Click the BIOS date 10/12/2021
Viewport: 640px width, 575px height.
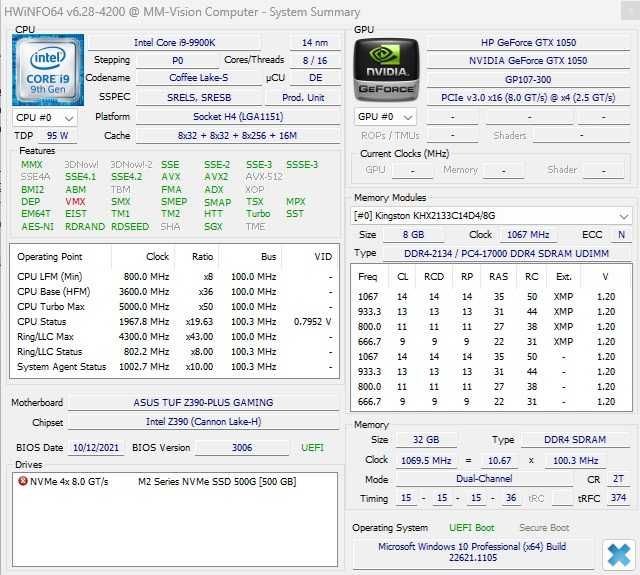point(96,448)
